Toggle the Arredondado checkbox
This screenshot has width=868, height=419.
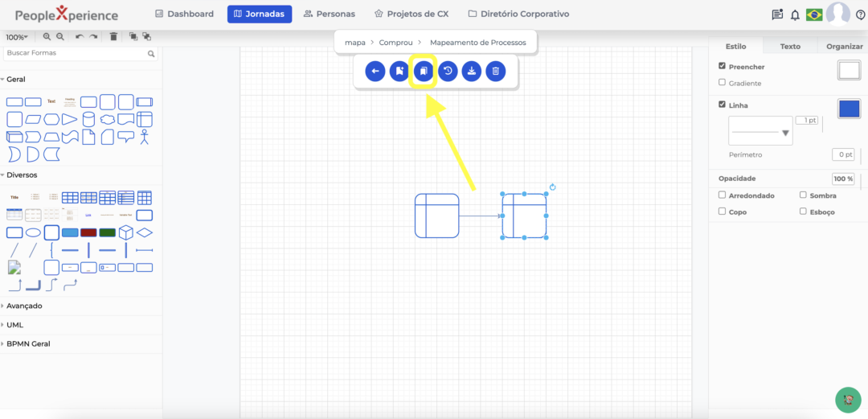click(x=723, y=195)
